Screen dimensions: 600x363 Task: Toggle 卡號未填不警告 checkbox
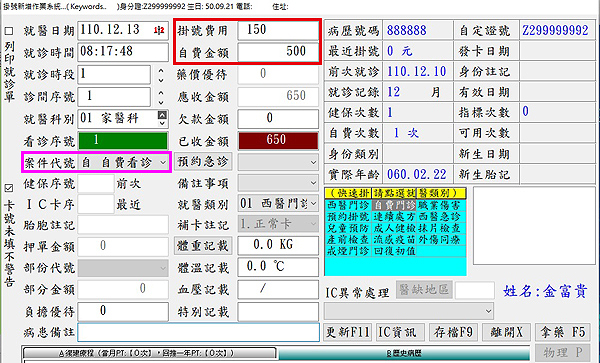coord(9,188)
